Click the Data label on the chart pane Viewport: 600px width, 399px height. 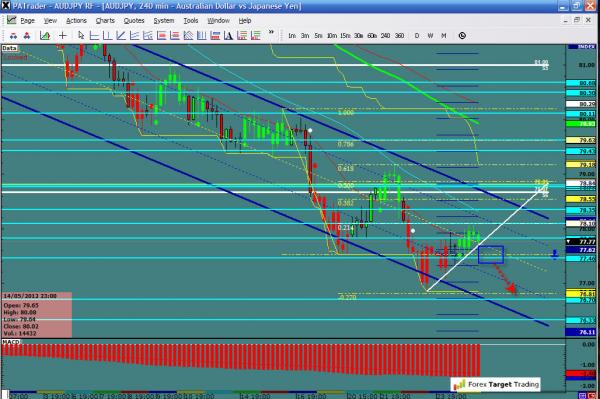9,48
